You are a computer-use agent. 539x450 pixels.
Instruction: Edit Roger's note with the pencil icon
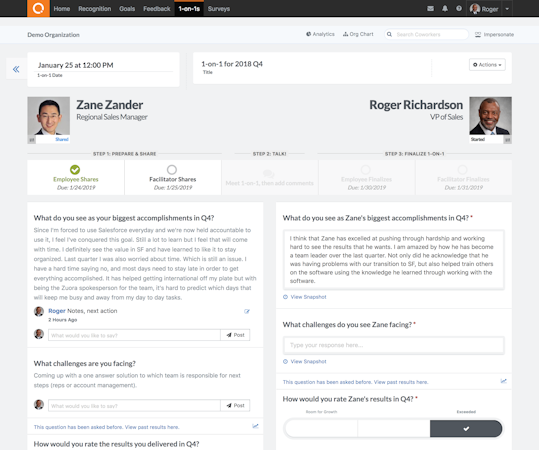pos(247,311)
